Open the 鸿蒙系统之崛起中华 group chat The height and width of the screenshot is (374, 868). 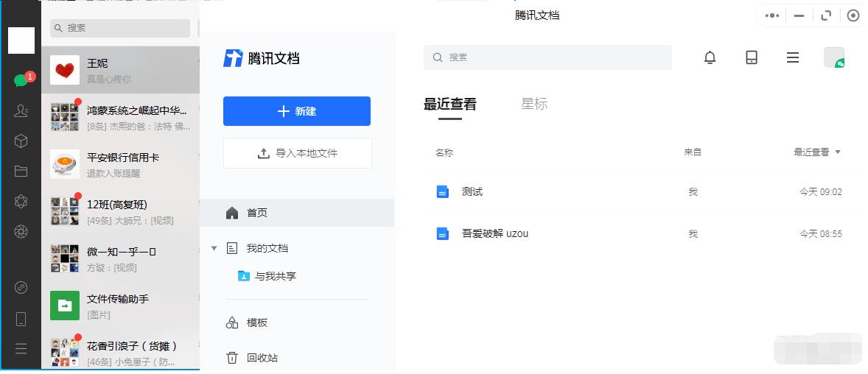pyautogui.click(x=120, y=117)
